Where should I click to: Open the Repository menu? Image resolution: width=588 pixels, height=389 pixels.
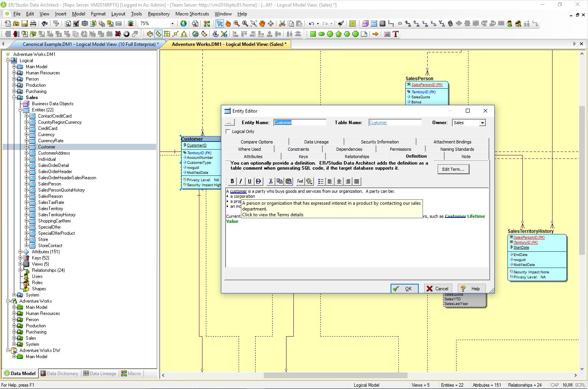pyautogui.click(x=158, y=14)
